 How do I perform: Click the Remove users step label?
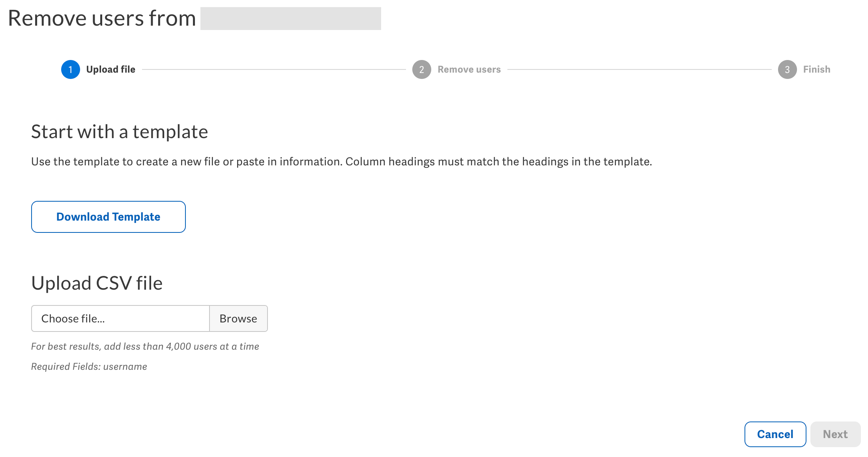pyautogui.click(x=469, y=69)
